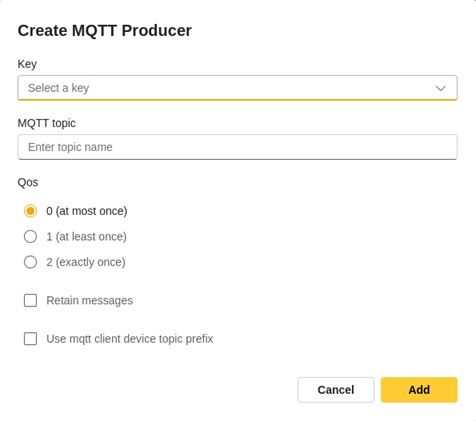Click the 'Key' field label
476x421 pixels.
[27, 64]
